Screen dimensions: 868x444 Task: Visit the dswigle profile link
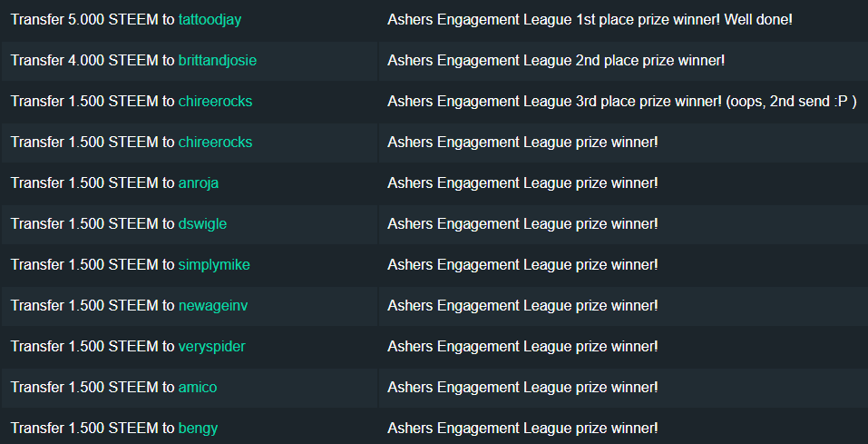(202, 224)
